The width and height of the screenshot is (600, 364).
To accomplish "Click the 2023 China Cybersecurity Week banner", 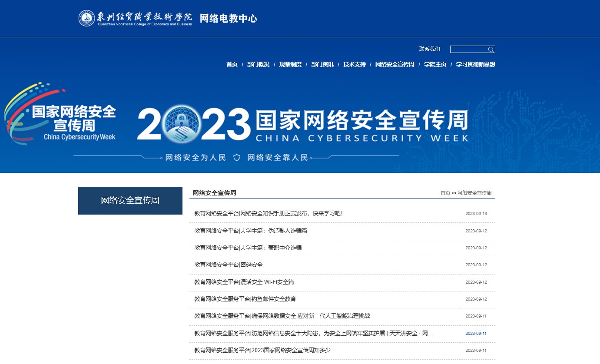I will [x=300, y=126].
